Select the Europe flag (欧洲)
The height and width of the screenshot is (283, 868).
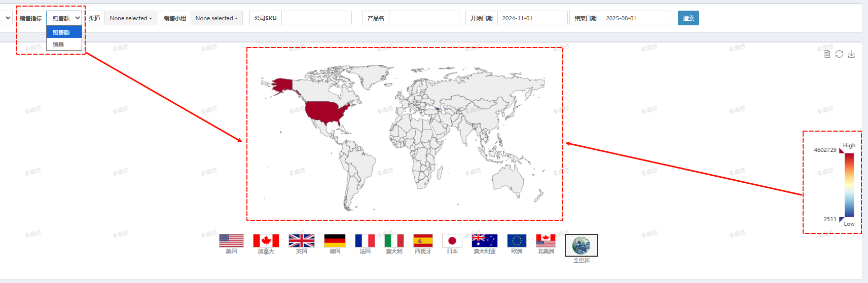517,240
